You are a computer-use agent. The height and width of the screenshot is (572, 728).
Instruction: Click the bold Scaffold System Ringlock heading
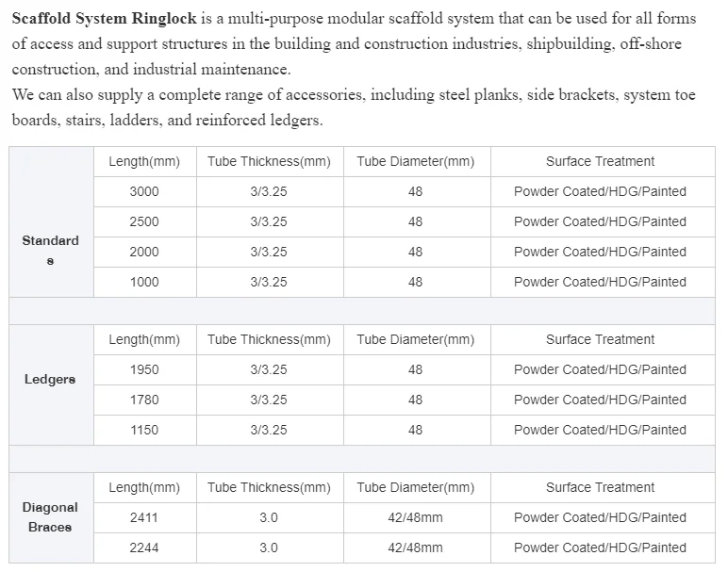tap(105, 19)
